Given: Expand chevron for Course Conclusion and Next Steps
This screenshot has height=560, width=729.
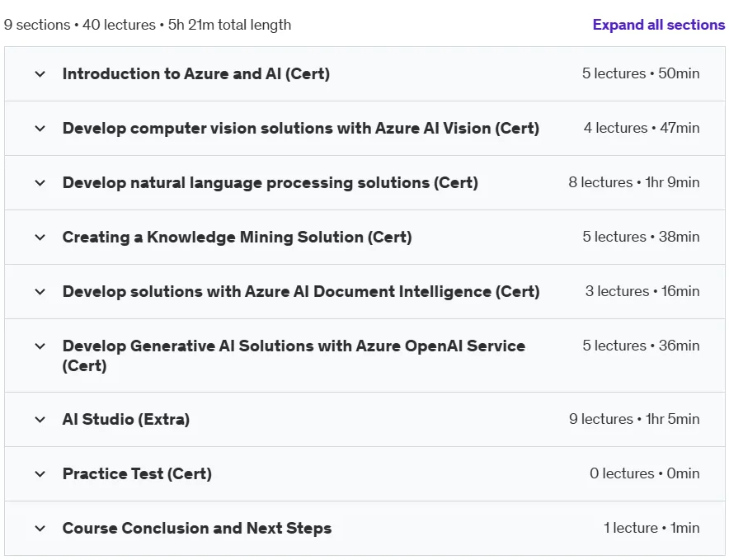Looking at the screenshot, I should (x=40, y=529).
